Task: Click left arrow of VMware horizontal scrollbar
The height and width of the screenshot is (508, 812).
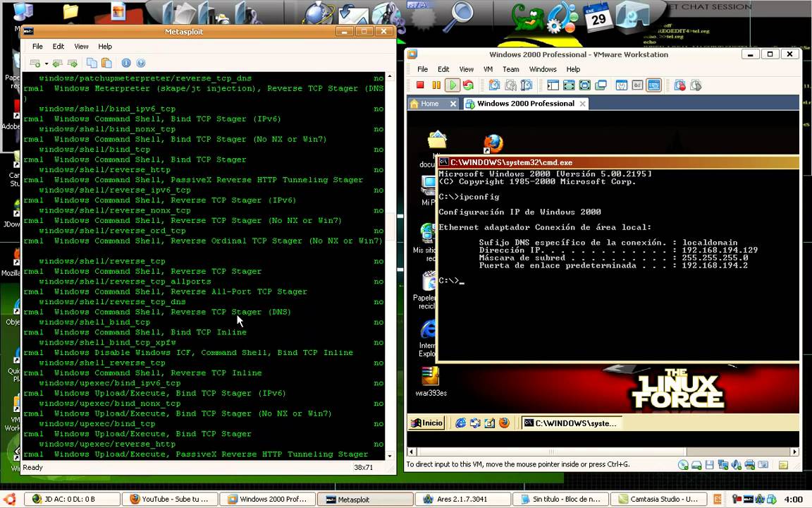Action: (x=412, y=452)
